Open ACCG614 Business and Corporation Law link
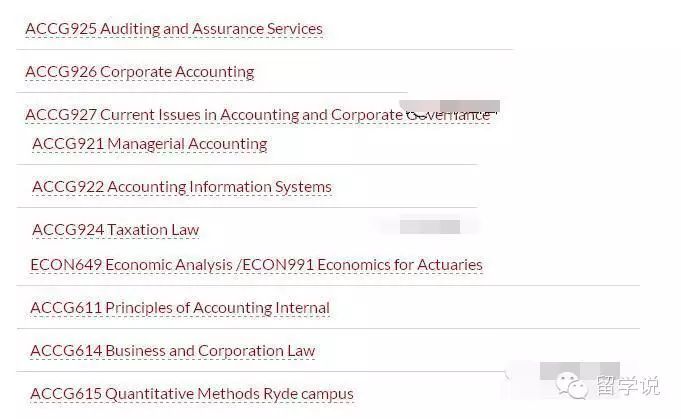This screenshot has width=681, height=419. point(173,351)
